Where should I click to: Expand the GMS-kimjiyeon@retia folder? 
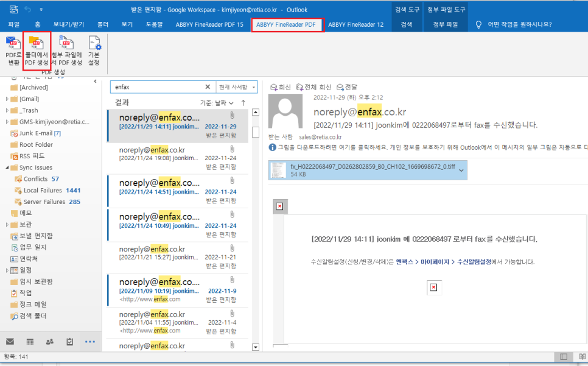coord(7,122)
